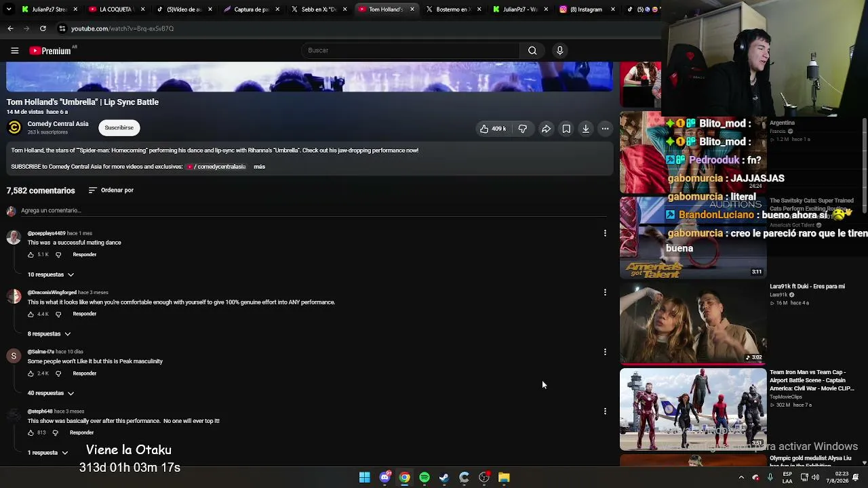Download the video
The width and height of the screenshot is (868, 488).
coord(586,129)
